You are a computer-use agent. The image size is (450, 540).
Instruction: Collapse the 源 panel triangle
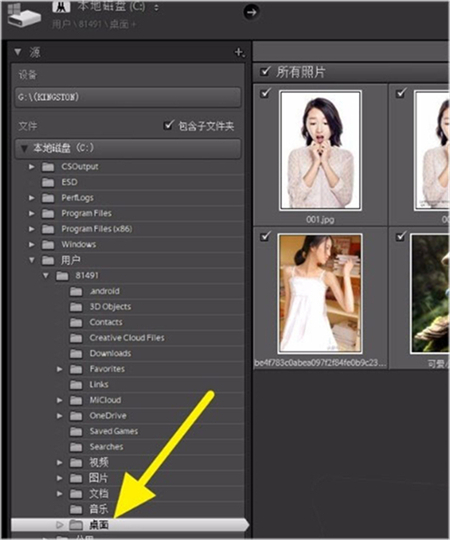click(x=18, y=52)
